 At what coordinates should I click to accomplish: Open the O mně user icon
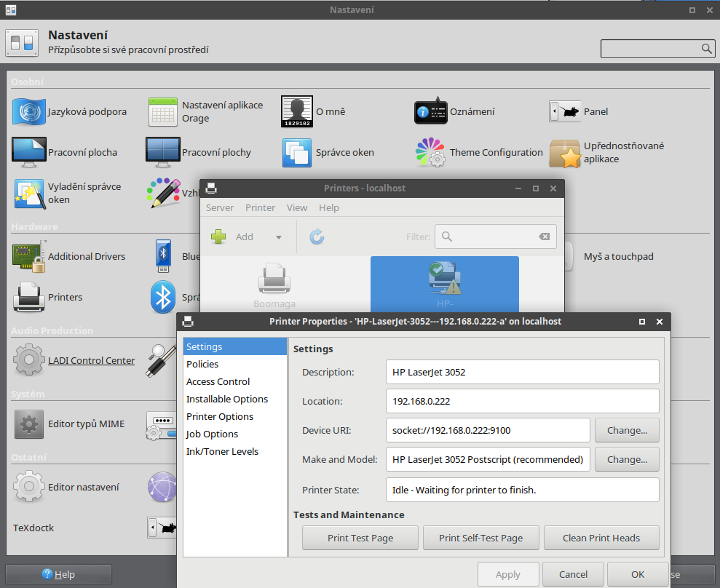click(296, 111)
